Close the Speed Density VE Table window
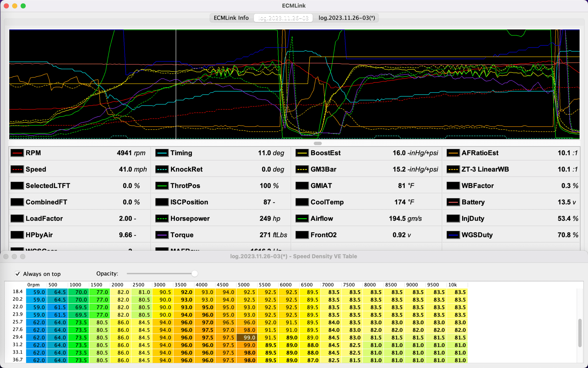This screenshot has height=368, width=588. (6, 256)
